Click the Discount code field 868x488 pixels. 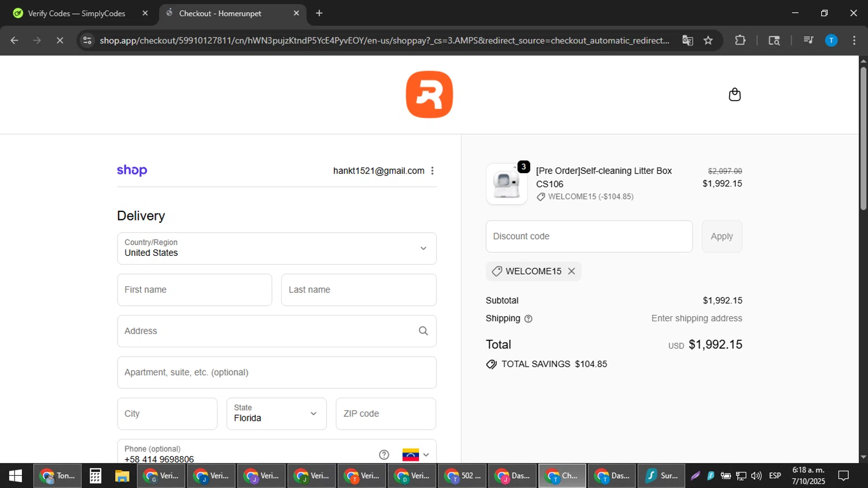click(589, 236)
